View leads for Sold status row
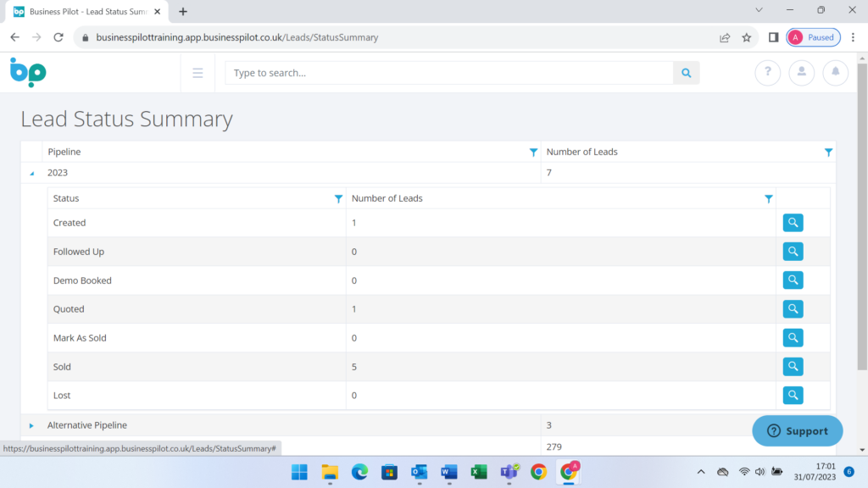 click(x=793, y=367)
